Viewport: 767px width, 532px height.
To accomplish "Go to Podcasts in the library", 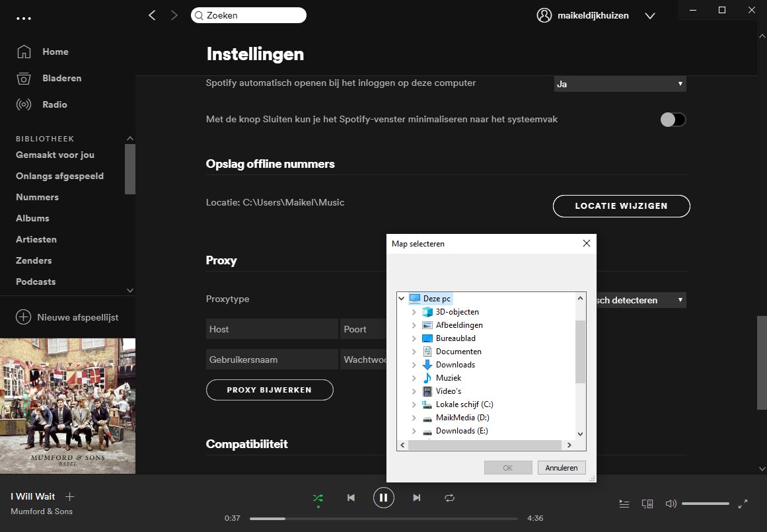I will coord(36,282).
